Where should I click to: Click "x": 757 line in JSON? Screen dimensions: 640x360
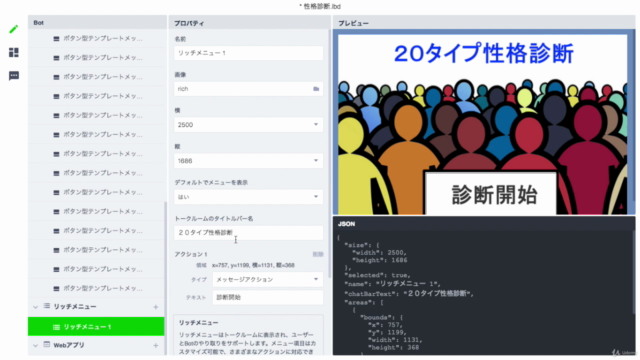(384, 325)
